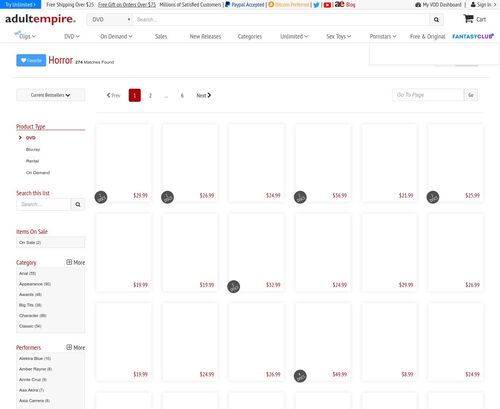Click the Twitter icon in top bar
500x409 pixels.
316,5
